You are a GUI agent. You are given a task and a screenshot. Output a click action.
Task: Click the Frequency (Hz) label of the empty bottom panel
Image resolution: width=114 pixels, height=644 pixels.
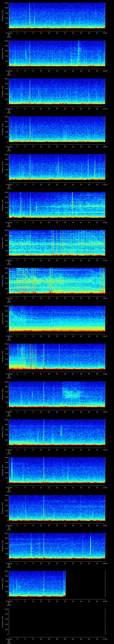pos(3,621)
